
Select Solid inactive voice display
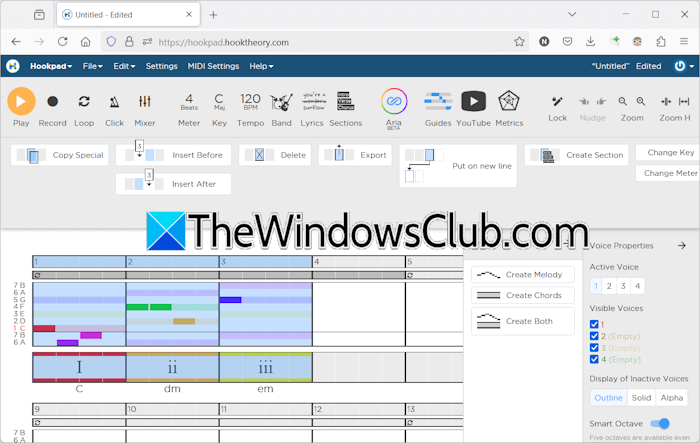tap(641, 398)
